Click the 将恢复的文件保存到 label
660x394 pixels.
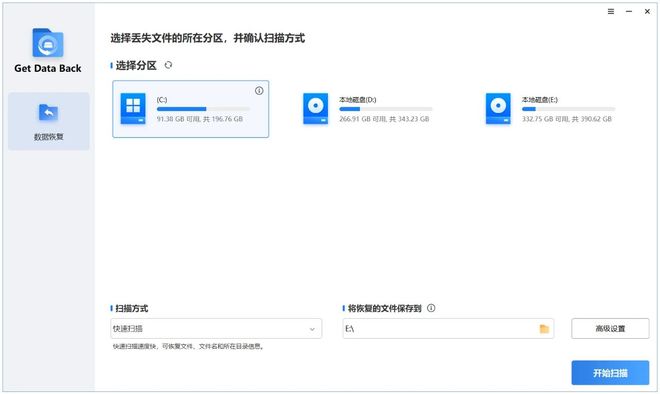click(x=385, y=309)
